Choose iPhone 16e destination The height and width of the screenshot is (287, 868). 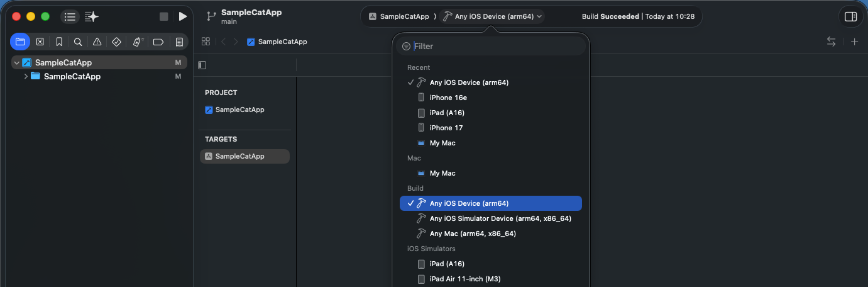(x=491, y=98)
